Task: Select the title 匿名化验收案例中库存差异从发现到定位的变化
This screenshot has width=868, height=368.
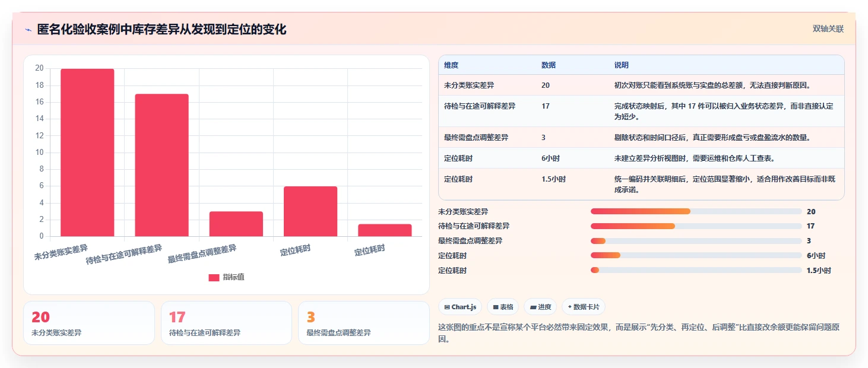Action: coord(161,29)
